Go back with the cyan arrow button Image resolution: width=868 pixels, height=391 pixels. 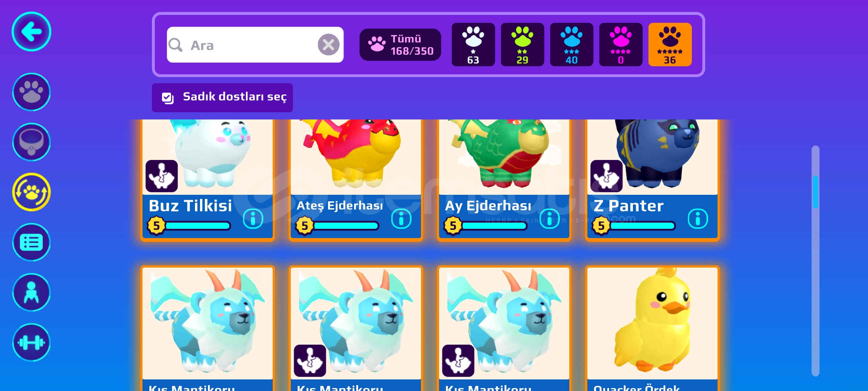click(31, 31)
